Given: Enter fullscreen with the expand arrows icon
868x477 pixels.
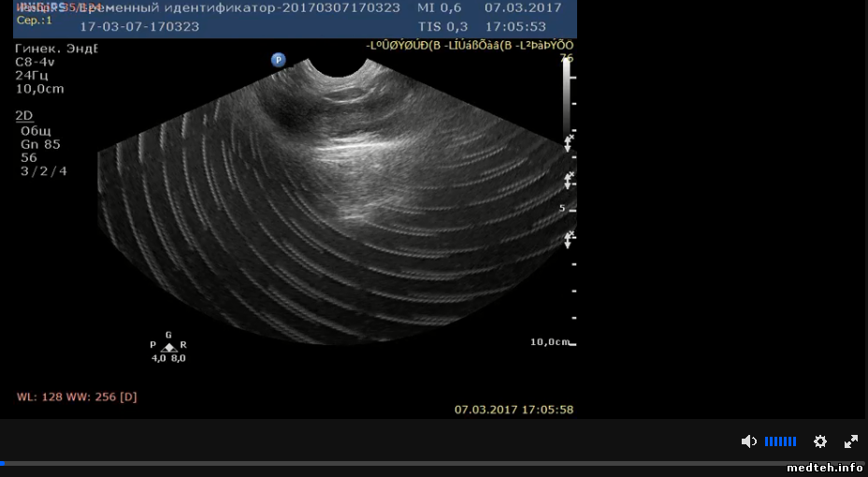Looking at the screenshot, I should point(851,441).
